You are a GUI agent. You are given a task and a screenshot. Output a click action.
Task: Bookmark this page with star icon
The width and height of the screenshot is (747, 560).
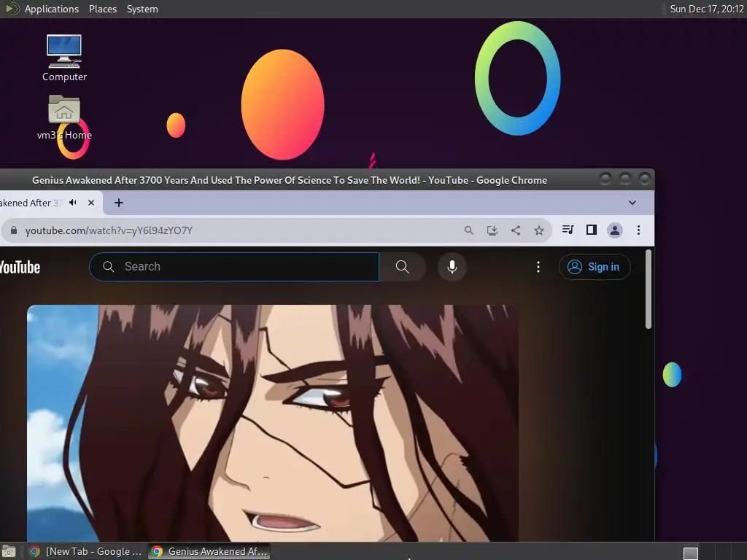539,230
